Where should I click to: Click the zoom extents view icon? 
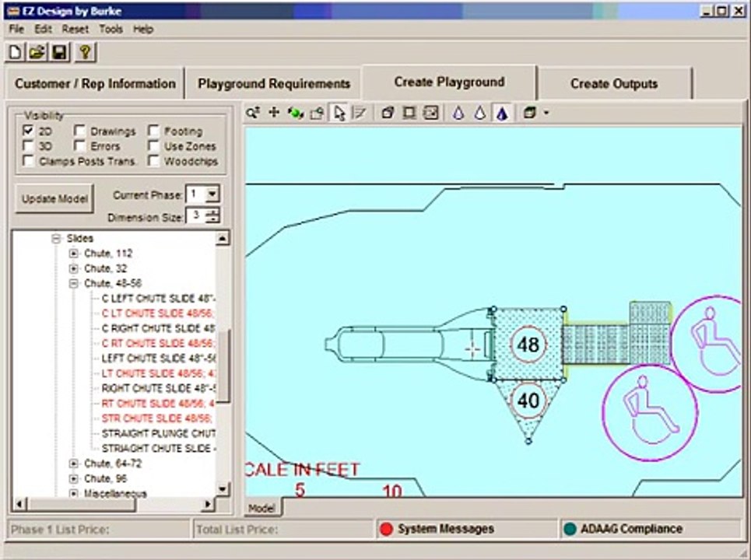(x=431, y=113)
